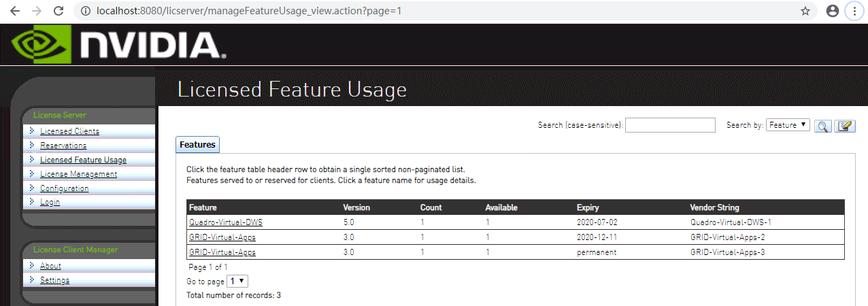Sort table by Expiry column header
This screenshot has width=868, height=306.
(588, 207)
